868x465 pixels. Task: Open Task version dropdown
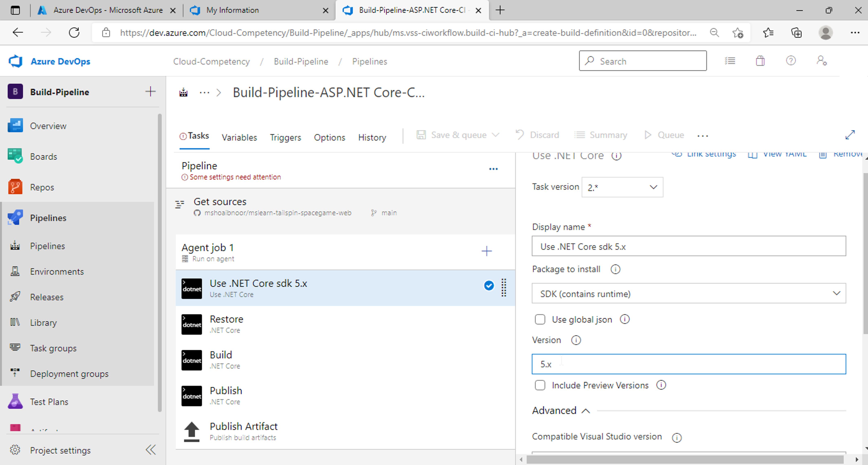pos(622,187)
